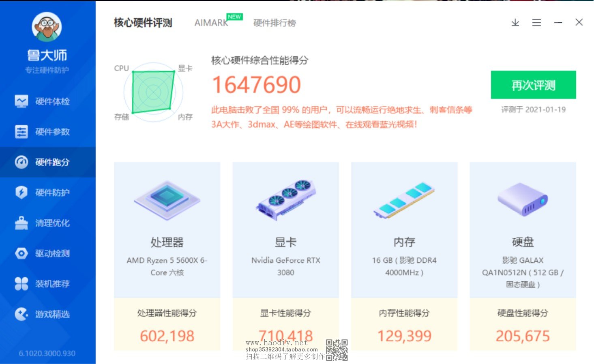Open 游戏精选 games section
This screenshot has height=364, width=594.
(x=47, y=314)
